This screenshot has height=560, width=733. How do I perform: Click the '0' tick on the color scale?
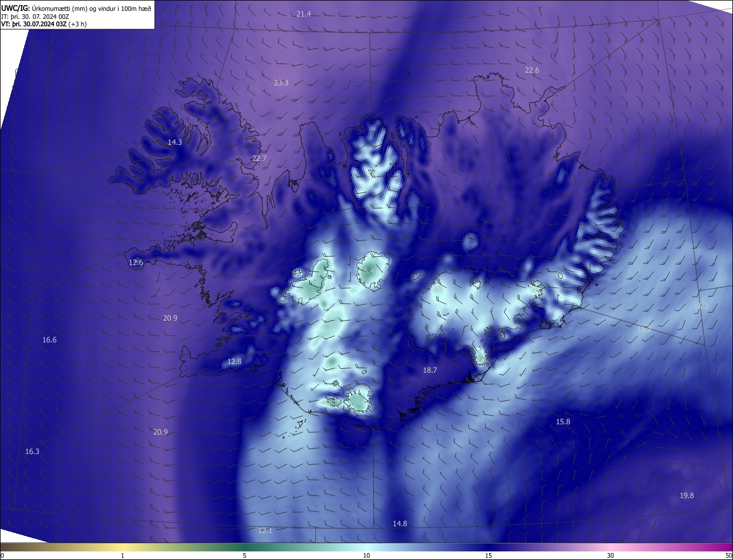2,555
